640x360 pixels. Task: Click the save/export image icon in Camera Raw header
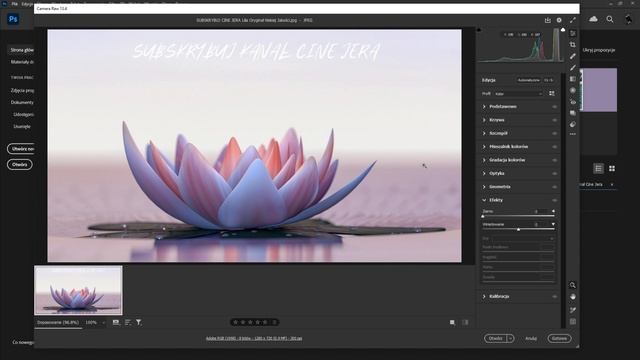tap(548, 20)
